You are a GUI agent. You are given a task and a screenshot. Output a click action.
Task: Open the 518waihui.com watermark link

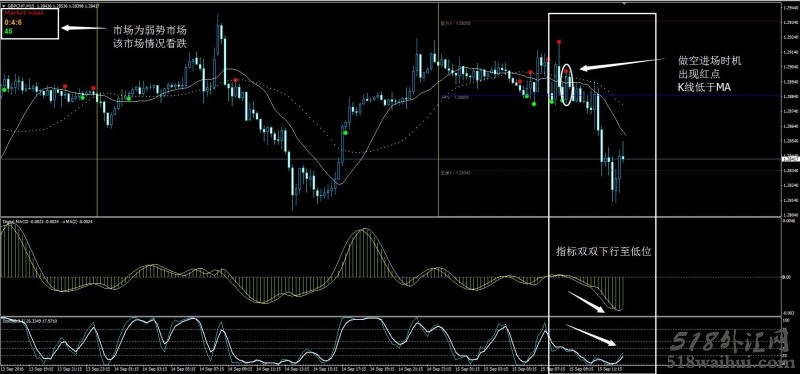pos(730,362)
